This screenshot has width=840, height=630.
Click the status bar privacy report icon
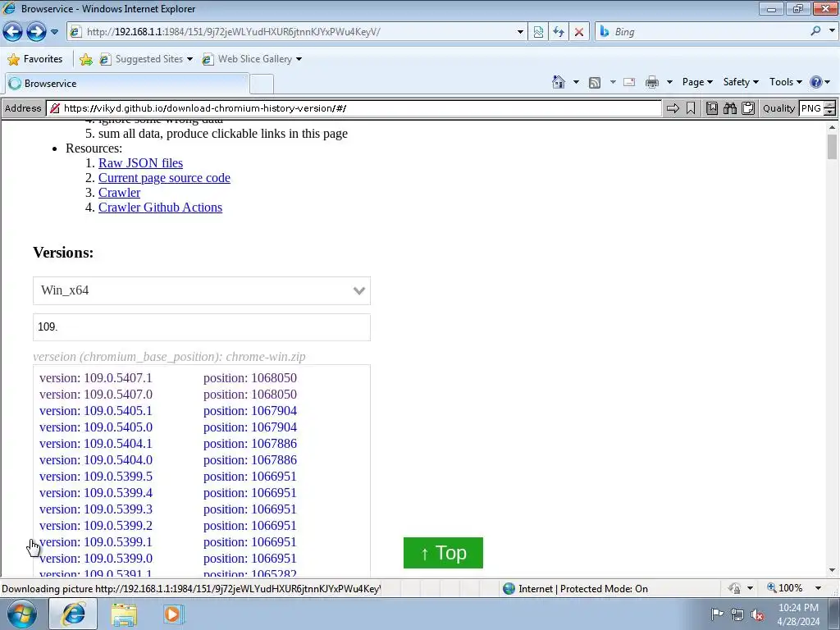(x=735, y=588)
